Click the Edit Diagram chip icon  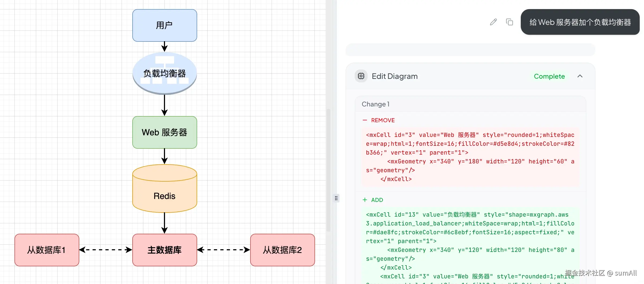(x=361, y=76)
